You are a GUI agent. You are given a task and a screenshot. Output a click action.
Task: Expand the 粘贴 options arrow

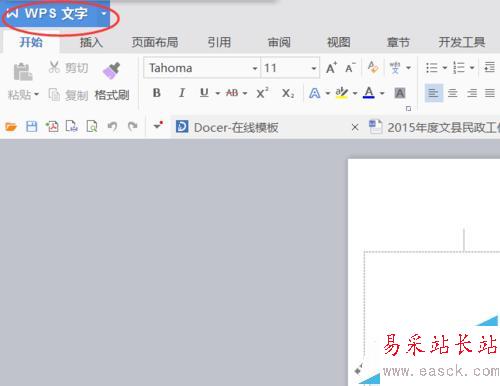(x=36, y=95)
